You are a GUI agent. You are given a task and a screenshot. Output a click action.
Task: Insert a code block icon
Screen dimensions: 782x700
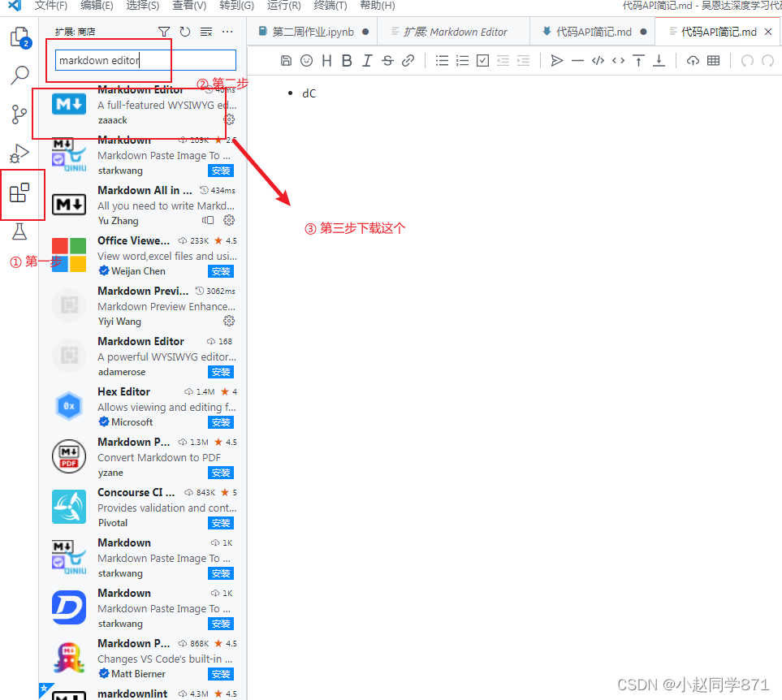tap(598, 60)
